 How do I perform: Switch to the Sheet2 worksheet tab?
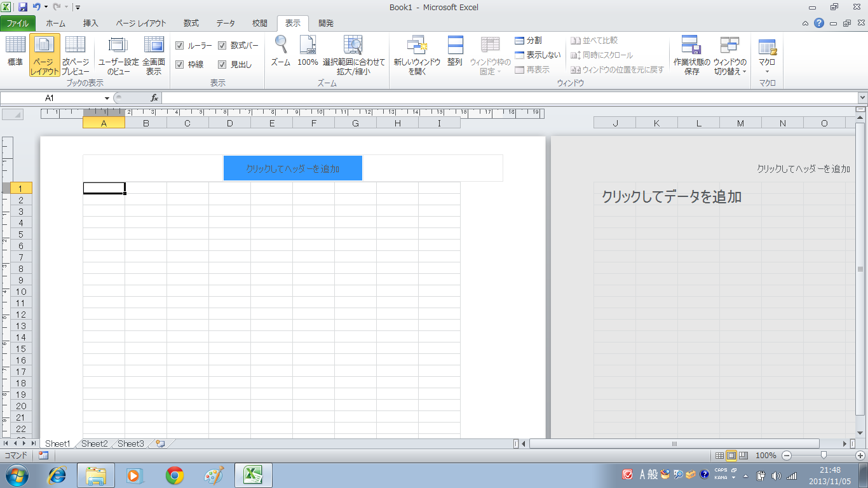click(94, 444)
